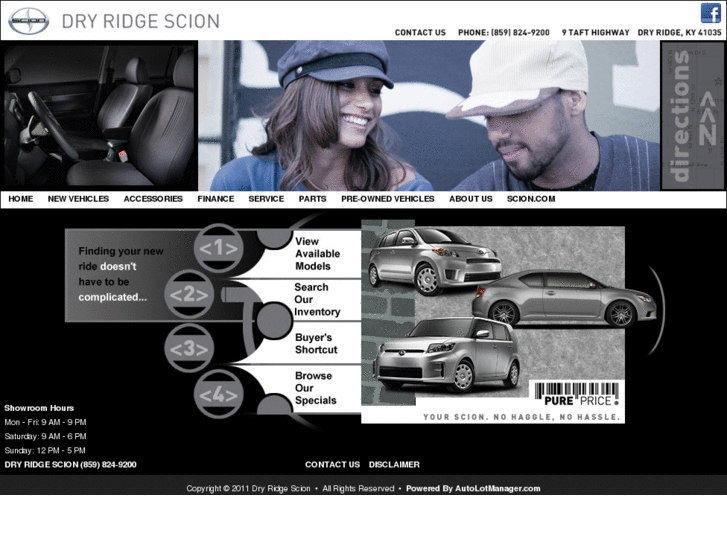Click the step <3> circle icon
727x545 pixels.
tap(189, 348)
